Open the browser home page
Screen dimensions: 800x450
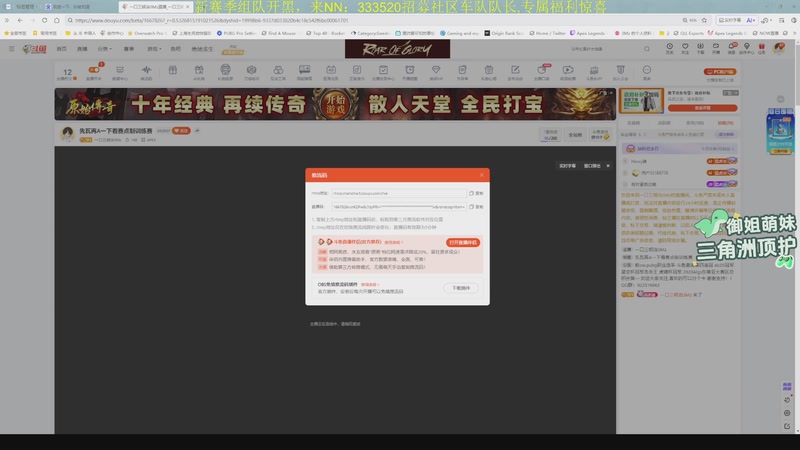coord(57,20)
